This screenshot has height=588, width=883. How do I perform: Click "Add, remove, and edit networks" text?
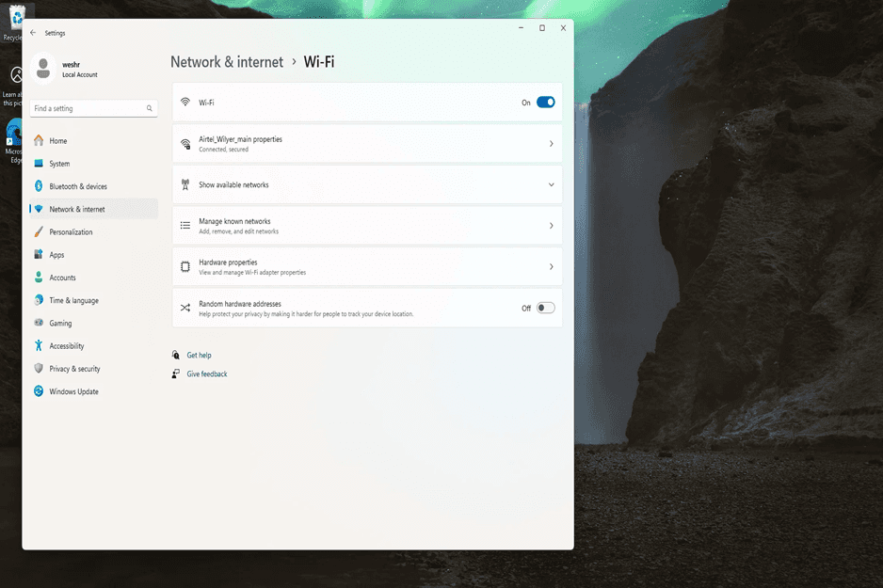pos(238,231)
